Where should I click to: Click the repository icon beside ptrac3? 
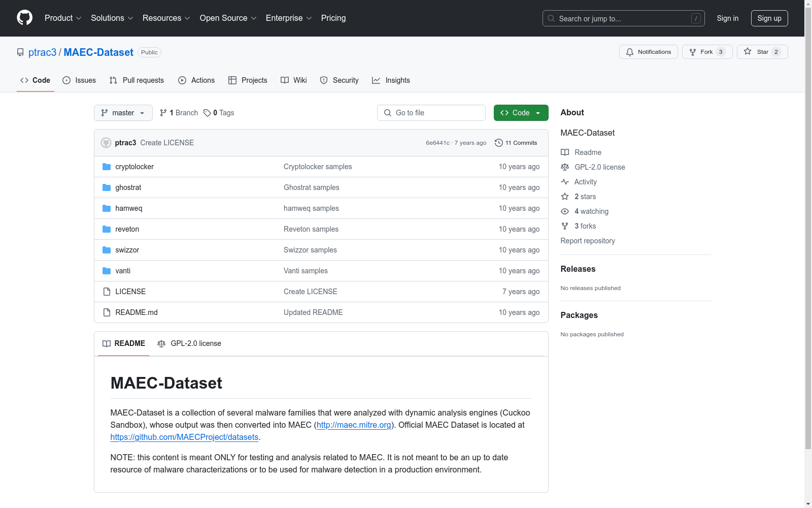tap(20, 52)
